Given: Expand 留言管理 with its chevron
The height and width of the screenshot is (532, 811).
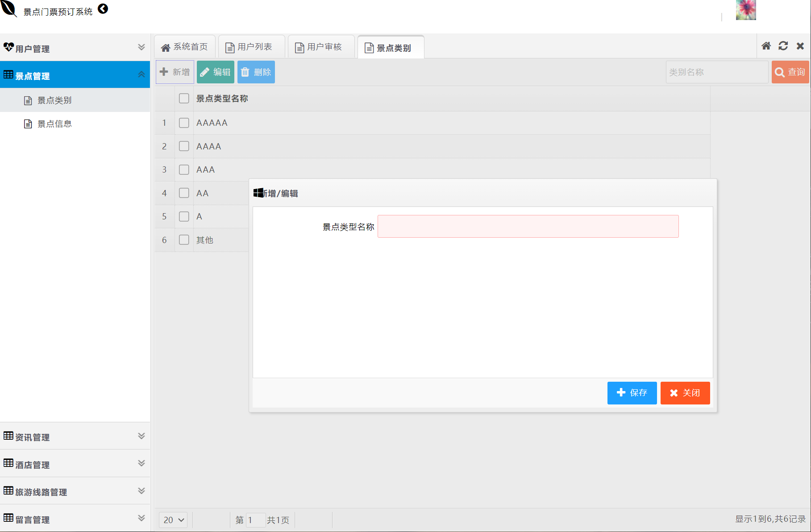Looking at the screenshot, I should [141, 518].
